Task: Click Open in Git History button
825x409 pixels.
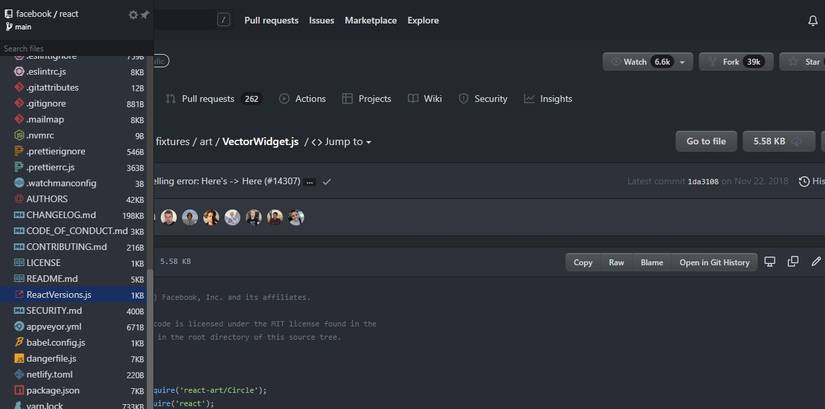Action: (x=714, y=262)
